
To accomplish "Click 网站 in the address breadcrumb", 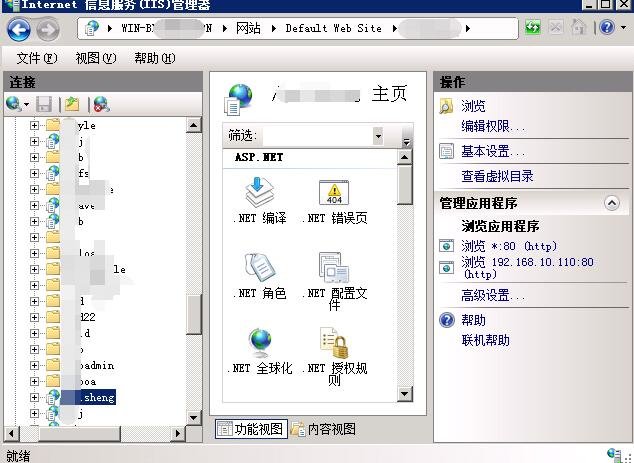I will pos(248,28).
